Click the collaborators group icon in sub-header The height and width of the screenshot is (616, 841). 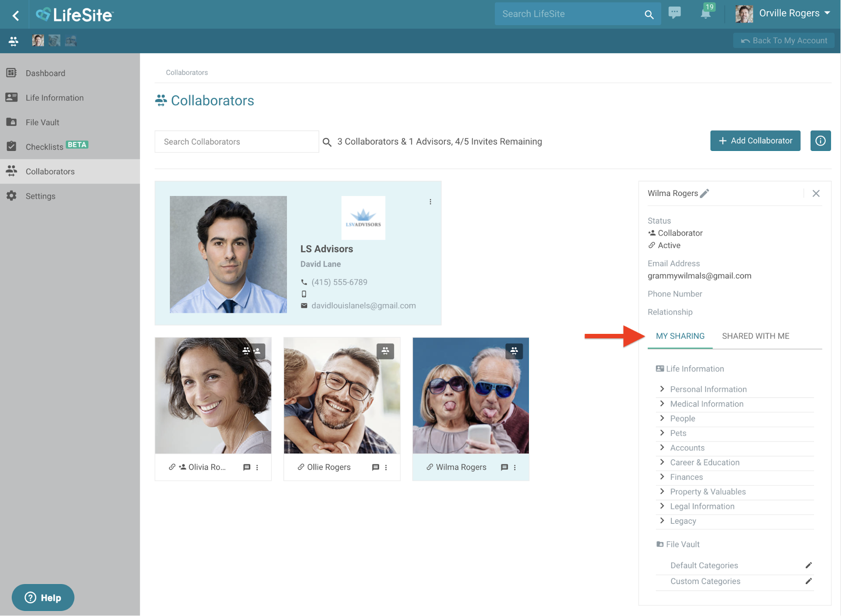coord(13,41)
